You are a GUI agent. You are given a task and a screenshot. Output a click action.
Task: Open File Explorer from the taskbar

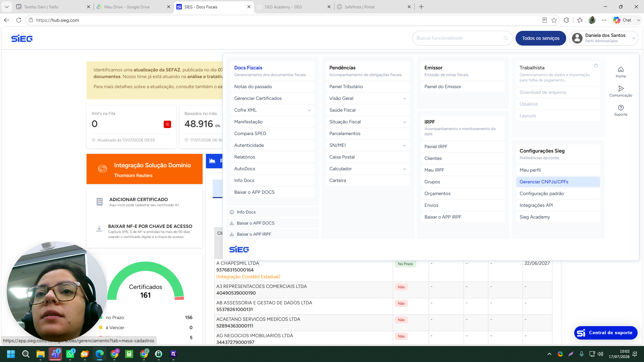pos(40,354)
